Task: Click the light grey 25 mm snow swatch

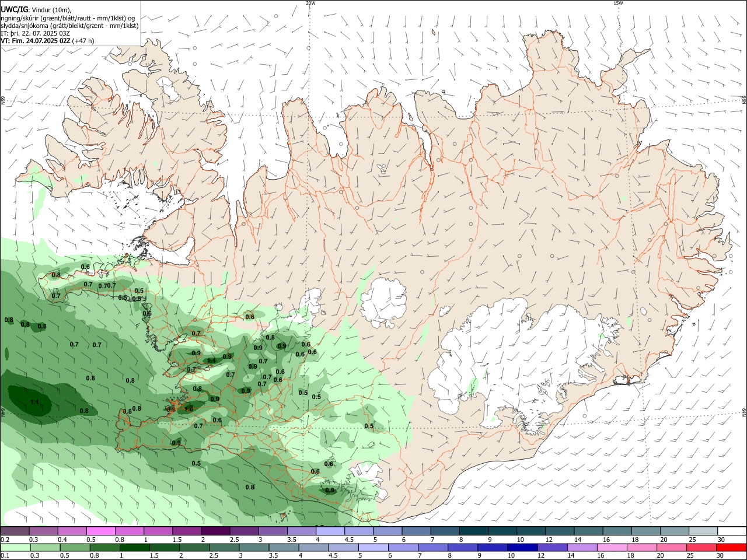Action: tap(702, 531)
